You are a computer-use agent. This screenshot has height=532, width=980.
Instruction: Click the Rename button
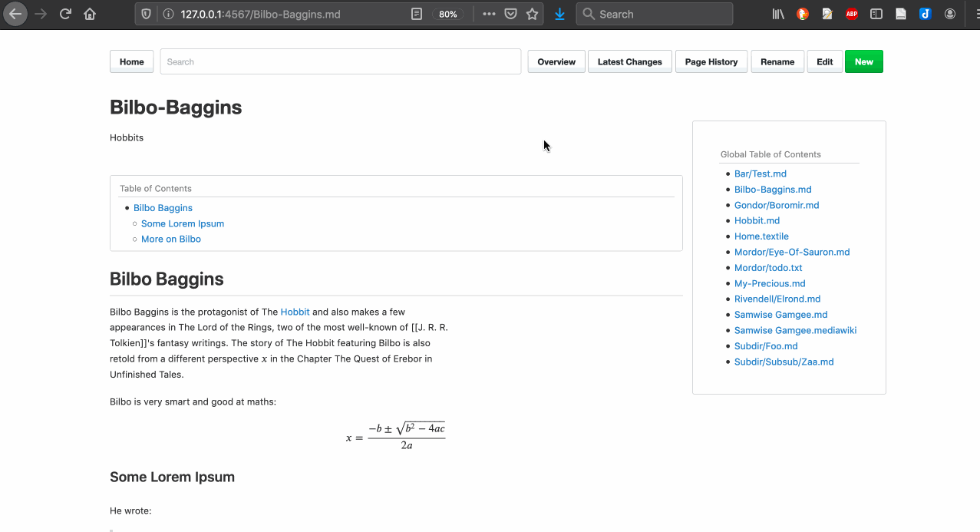click(x=777, y=62)
